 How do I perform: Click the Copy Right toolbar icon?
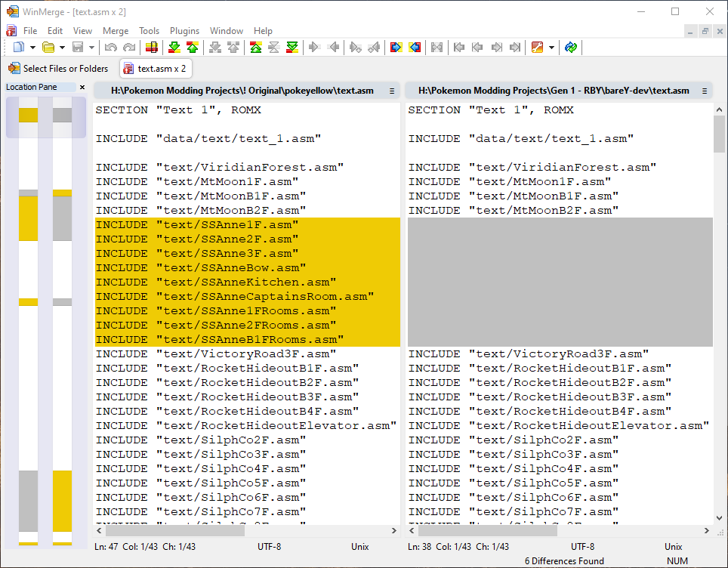(314, 47)
